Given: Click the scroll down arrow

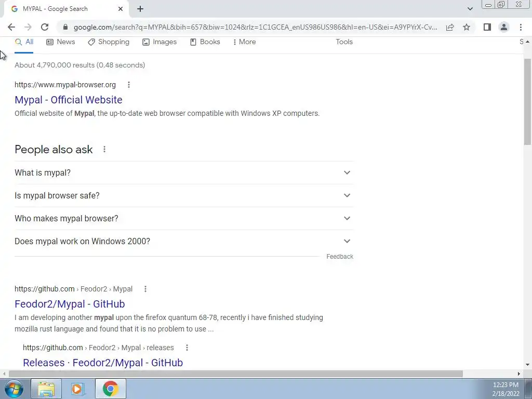Looking at the screenshot, I should pyautogui.click(x=528, y=365).
